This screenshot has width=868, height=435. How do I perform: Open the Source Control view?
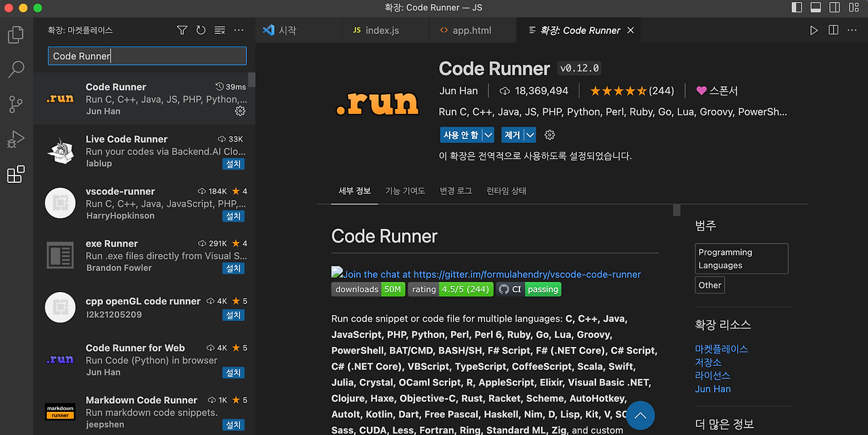pos(16,104)
